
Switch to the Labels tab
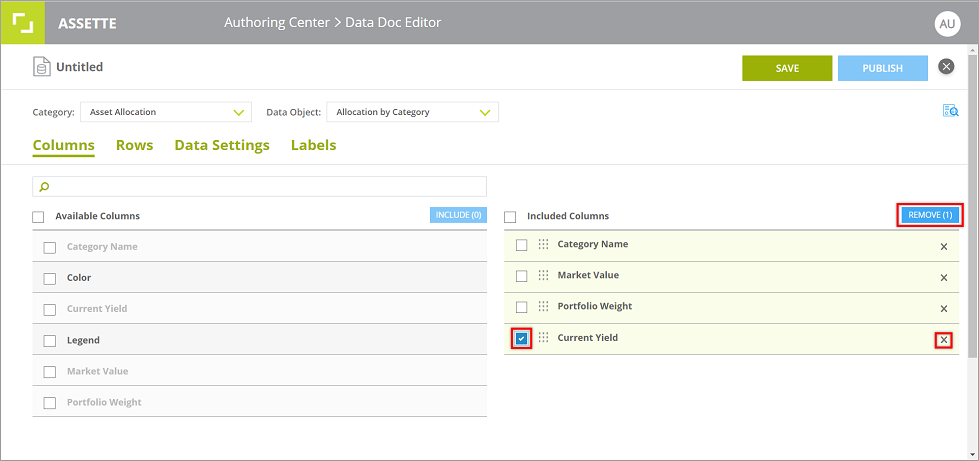(313, 146)
